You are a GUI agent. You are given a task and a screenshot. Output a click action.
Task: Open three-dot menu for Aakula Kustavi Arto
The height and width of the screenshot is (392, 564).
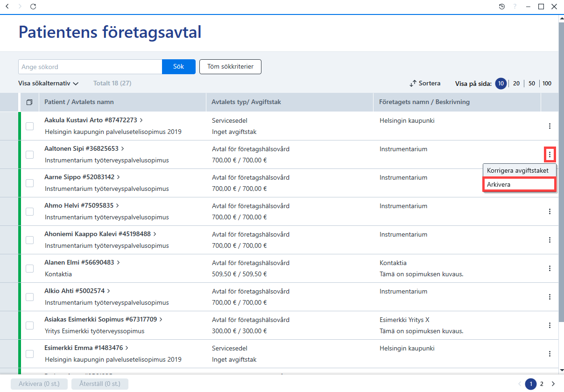click(550, 126)
